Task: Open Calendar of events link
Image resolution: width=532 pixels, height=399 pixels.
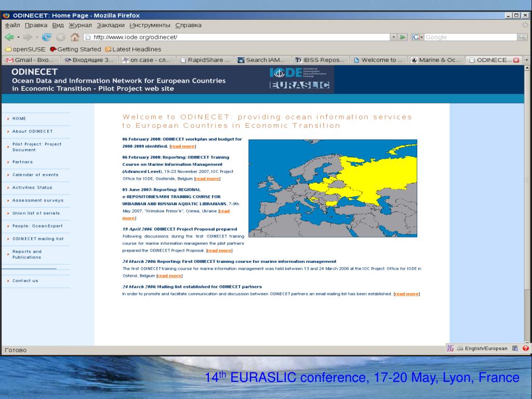Action: point(35,175)
